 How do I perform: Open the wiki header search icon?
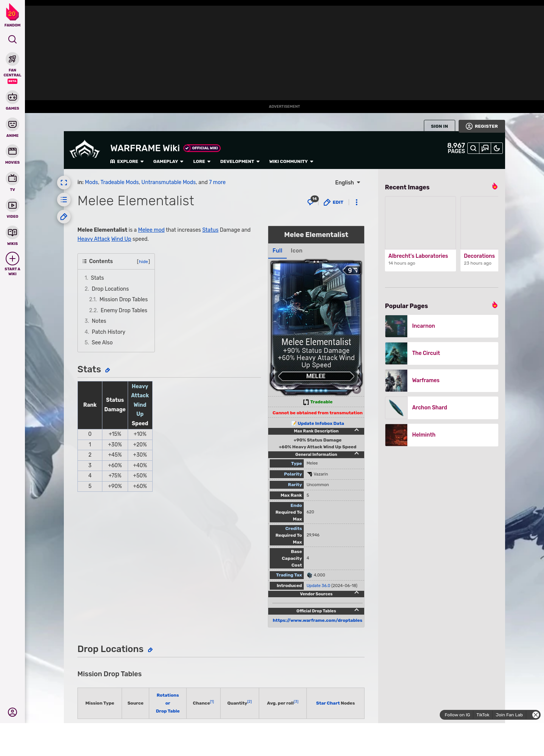point(473,148)
